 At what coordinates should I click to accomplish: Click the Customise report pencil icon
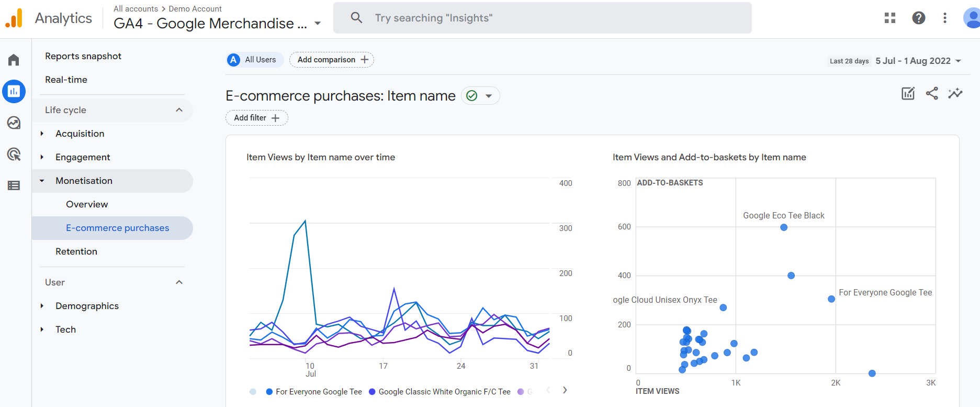[x=908, y=93]
